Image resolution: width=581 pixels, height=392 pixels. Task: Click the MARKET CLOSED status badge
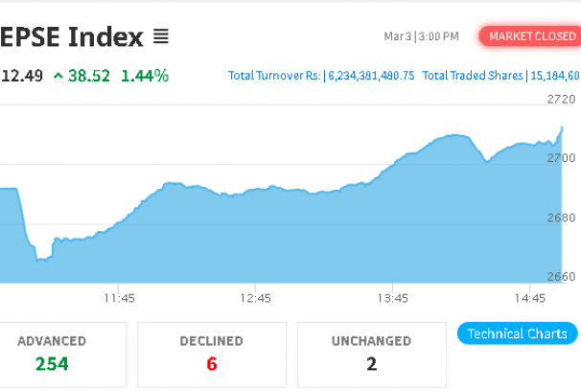532,36
